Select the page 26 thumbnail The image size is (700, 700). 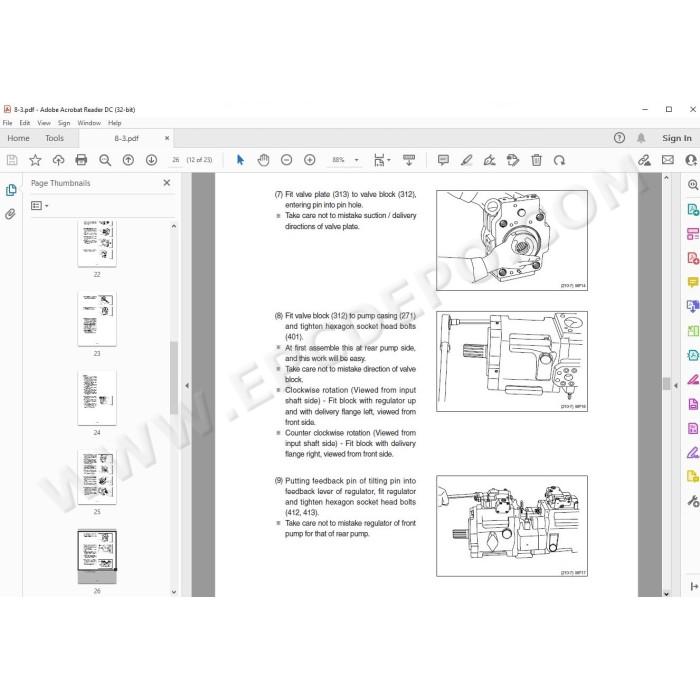(97, 556)
